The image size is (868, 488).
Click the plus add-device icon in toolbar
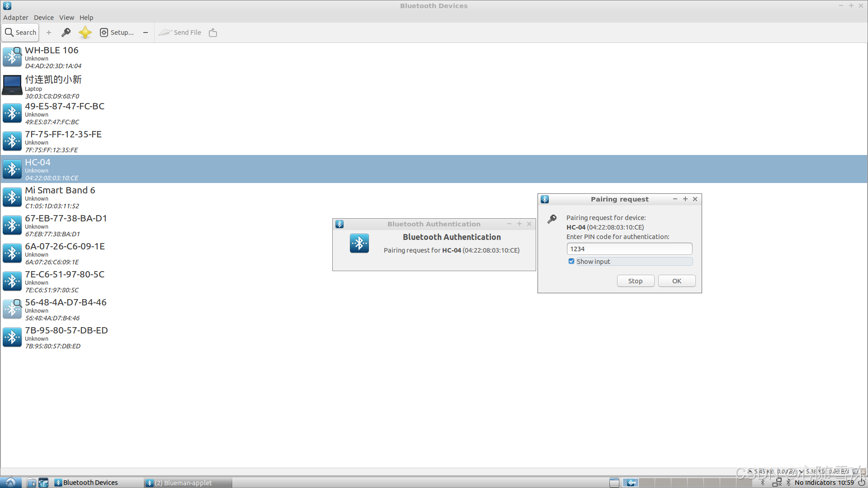49,33
